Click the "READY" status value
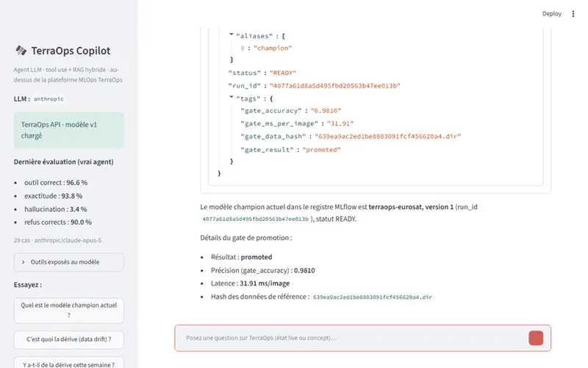The width and height of the screenshot is (588, 368). (283, 73)
